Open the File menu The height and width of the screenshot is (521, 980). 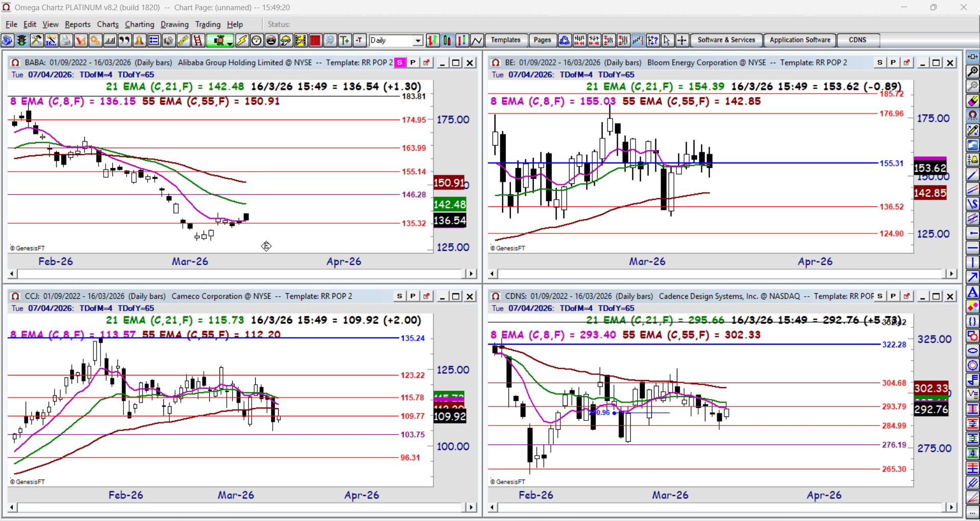click(x=11, y=25)
